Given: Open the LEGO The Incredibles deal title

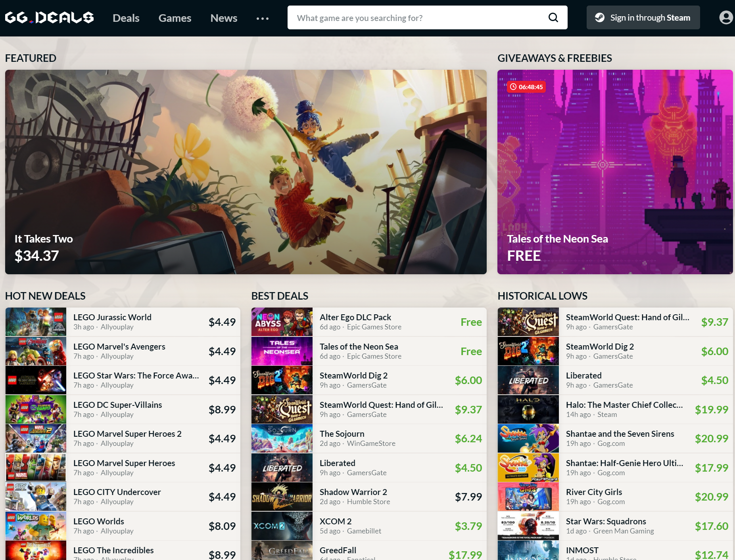Looking at the screenshot, I should tap(113, 550).
